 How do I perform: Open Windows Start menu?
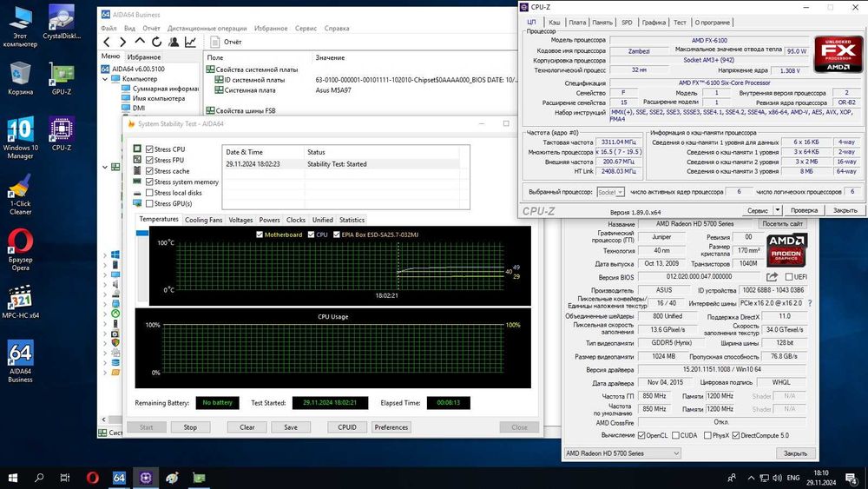click(13, 478)
